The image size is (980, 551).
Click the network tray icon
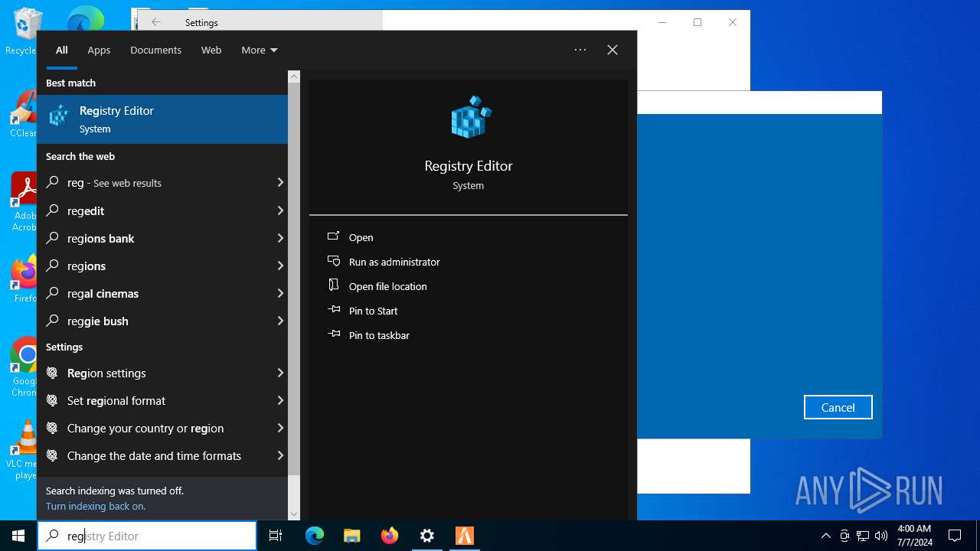(x=863, y=536)
